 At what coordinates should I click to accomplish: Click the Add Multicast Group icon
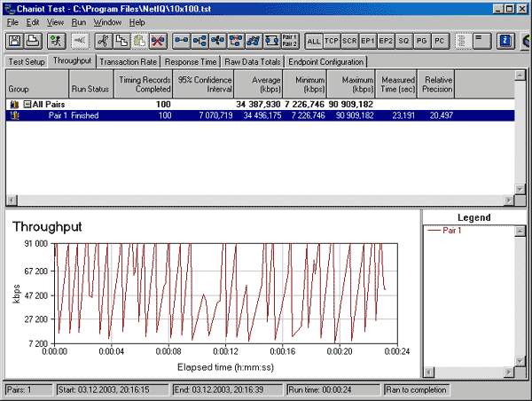click(199, 41)
